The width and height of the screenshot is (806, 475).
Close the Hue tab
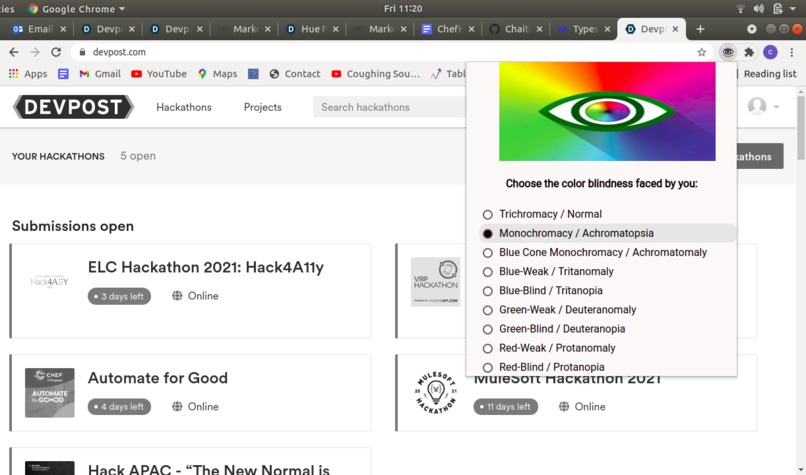pyautogui.click(x=335, y=29)
